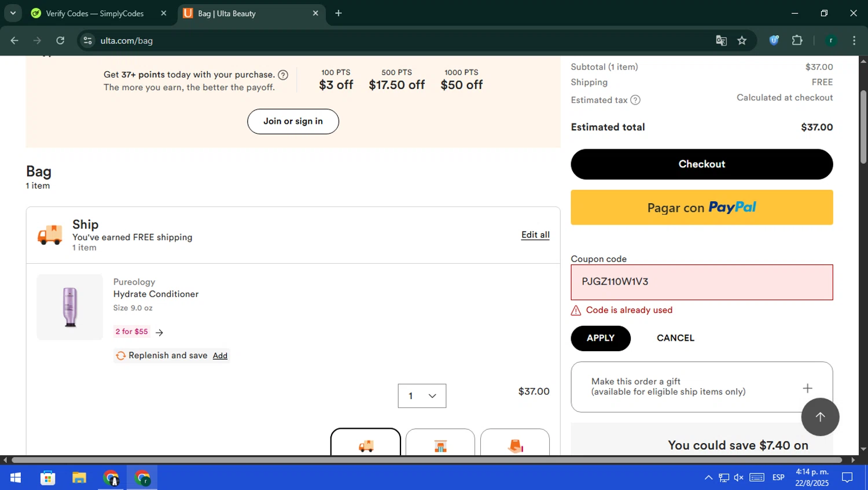This screenshot has width=868, height=490.
Task: Go forward in browser history
Action: pyautogui.click(x=37, y=40)
